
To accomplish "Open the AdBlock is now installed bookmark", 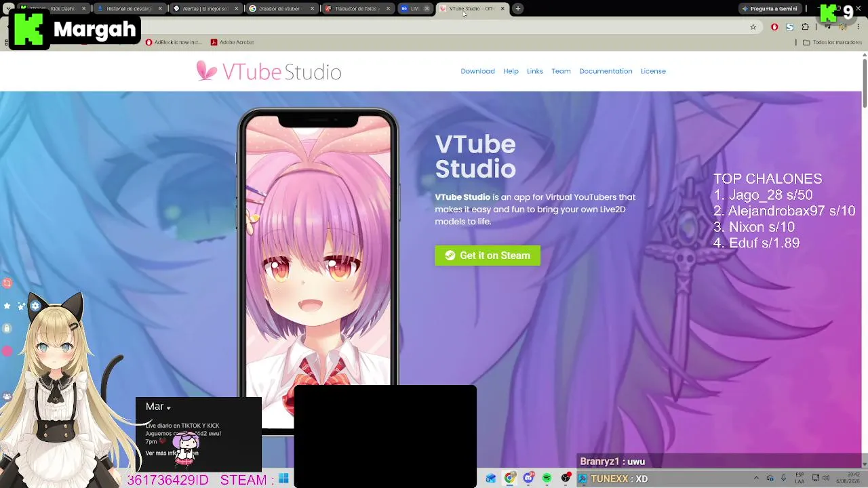I will 174,42.
